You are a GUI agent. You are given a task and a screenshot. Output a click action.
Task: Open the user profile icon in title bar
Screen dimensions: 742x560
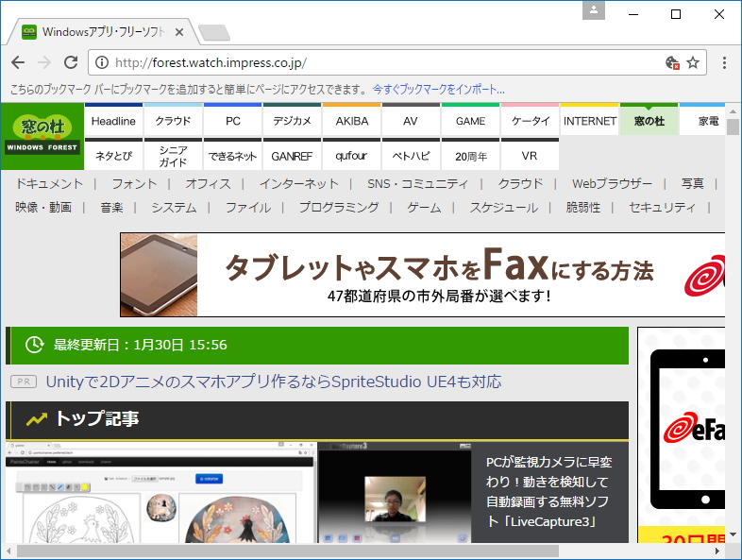pyautogui.click(x=594, y=10)
